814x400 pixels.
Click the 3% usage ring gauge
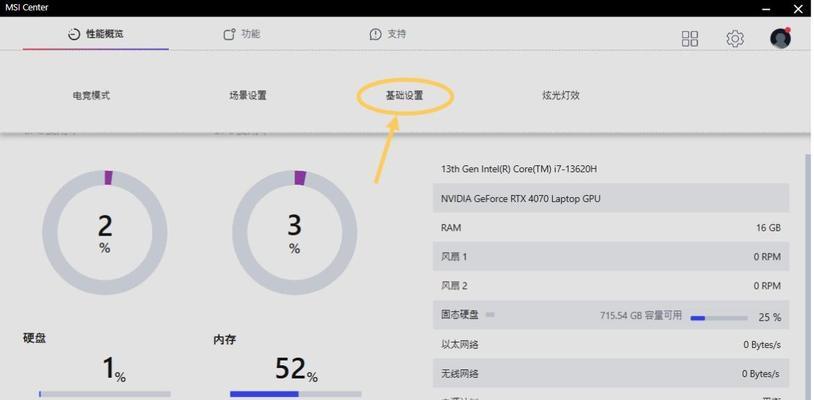pos(294,232)
